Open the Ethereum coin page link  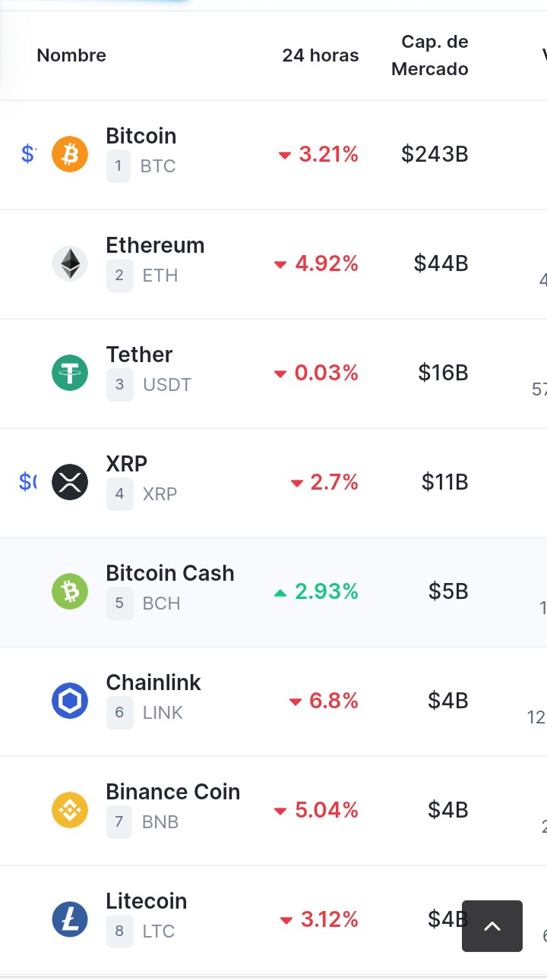(156, 245)
